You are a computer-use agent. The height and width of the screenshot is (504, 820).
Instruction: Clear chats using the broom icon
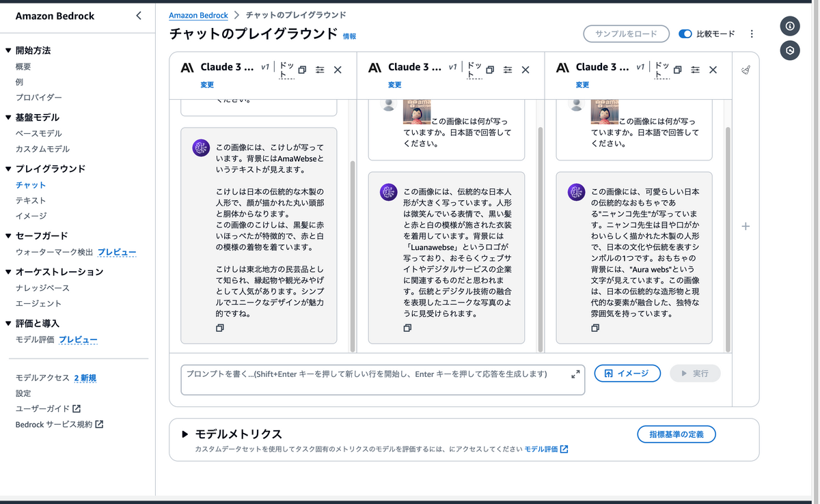click(746, 70)
